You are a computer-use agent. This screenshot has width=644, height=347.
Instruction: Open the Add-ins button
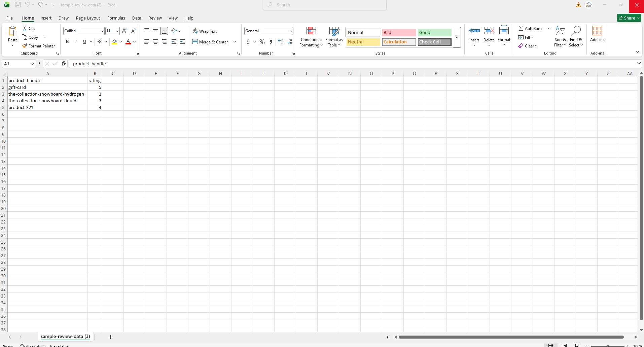597,34
